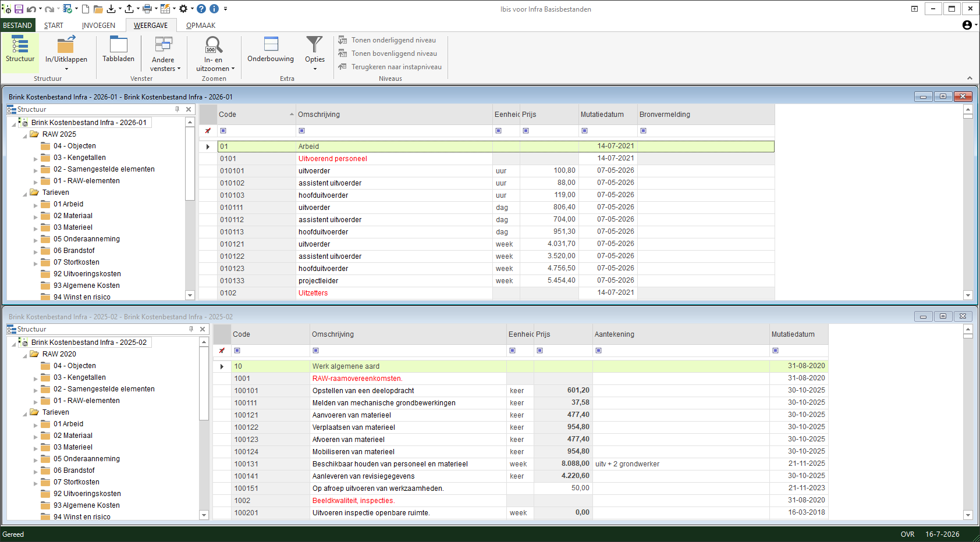Toggle the auto-hide pin of the 2026-01 Structuur panel
The image size is (980, 542).
click(x=177, y=109)
